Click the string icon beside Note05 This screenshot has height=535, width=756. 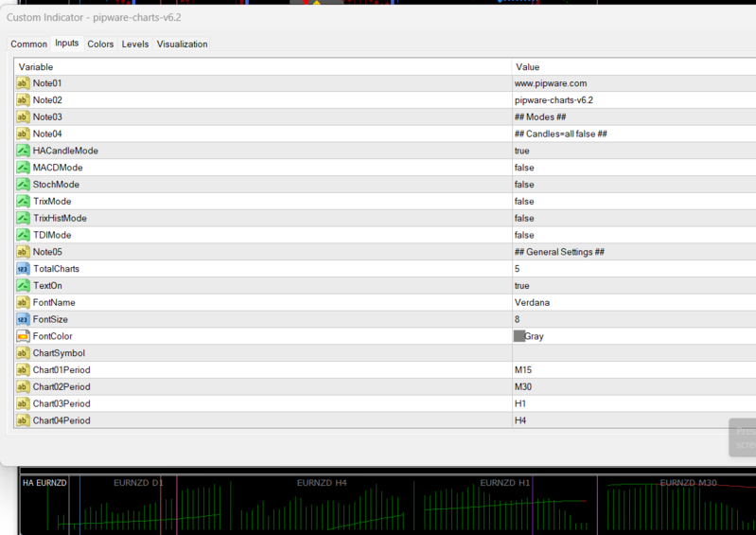(x=23, y=252)
